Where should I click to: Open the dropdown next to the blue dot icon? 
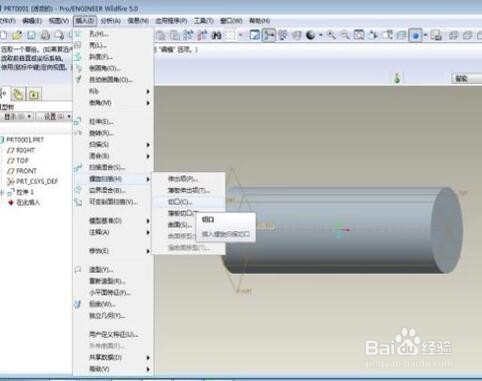tap(425, 35)
